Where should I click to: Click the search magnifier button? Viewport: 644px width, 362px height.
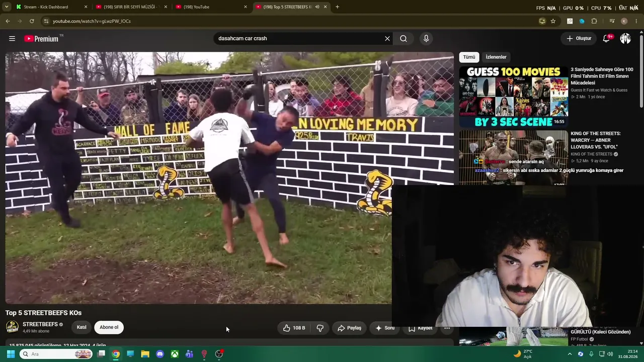[x=404, y=38]
